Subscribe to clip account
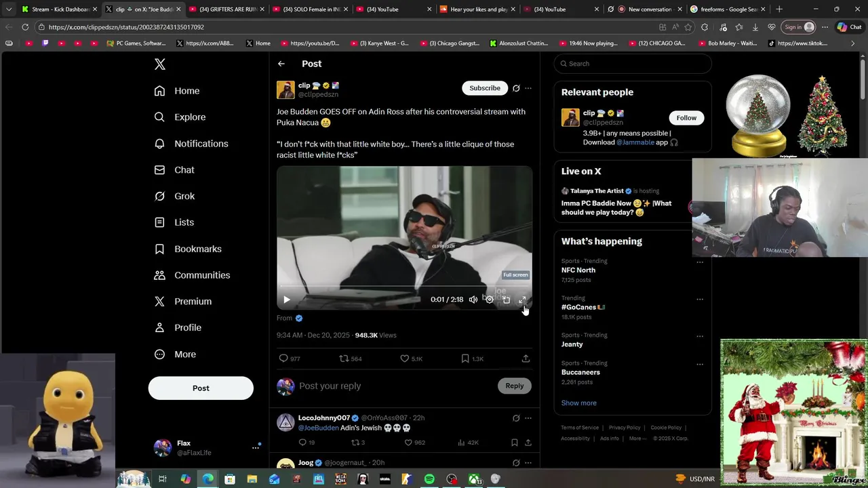The image size is (868, 488). pos(485,88)
